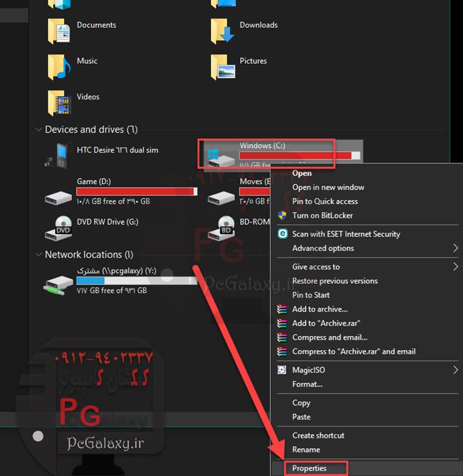Click the Game (D:) storage usage bar

point(136,192)
